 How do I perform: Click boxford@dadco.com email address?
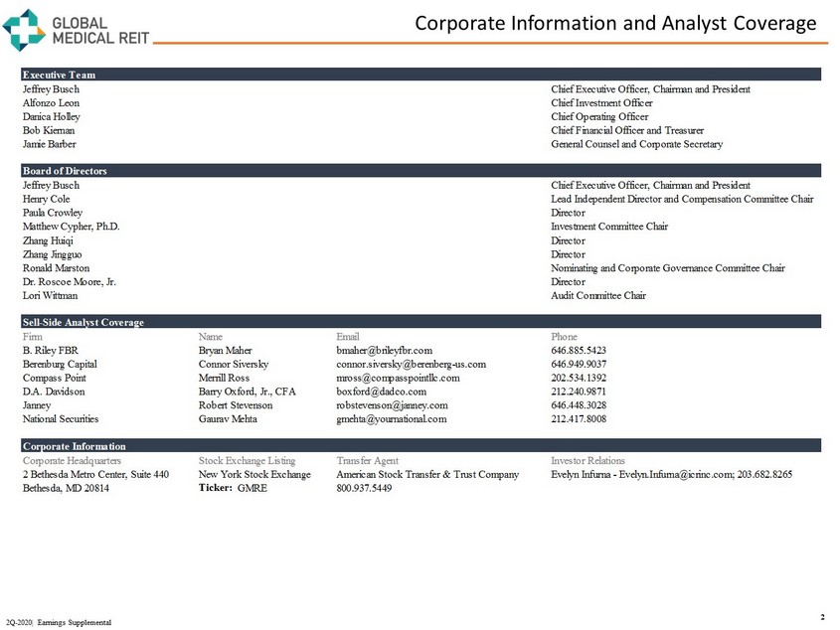(x=378, y=393)
